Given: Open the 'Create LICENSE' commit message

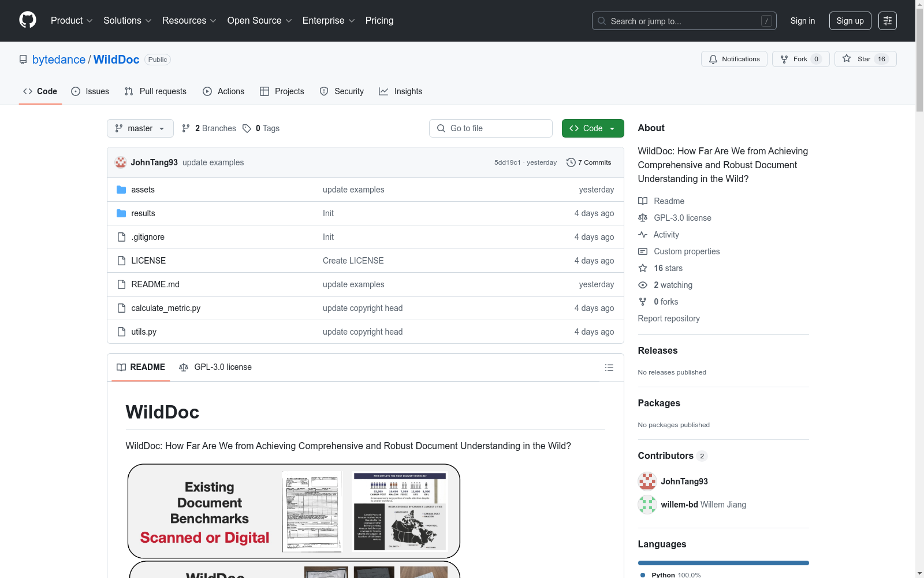Looking at the screenshot, I should (x=353, y=261).
